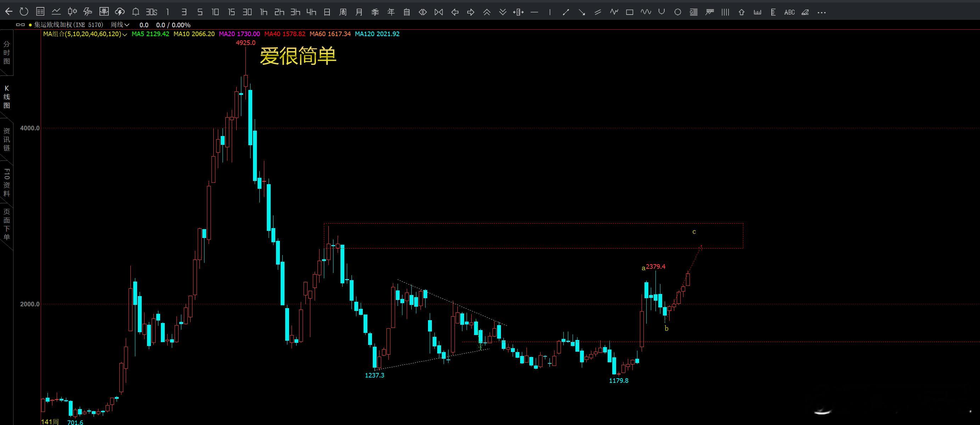Select the periodic vertical lines tool
980x425 pixels.
[726, 12]
